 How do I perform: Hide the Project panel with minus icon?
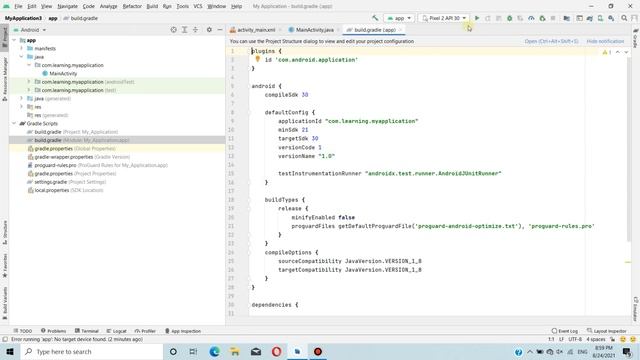tap(220, 30)
